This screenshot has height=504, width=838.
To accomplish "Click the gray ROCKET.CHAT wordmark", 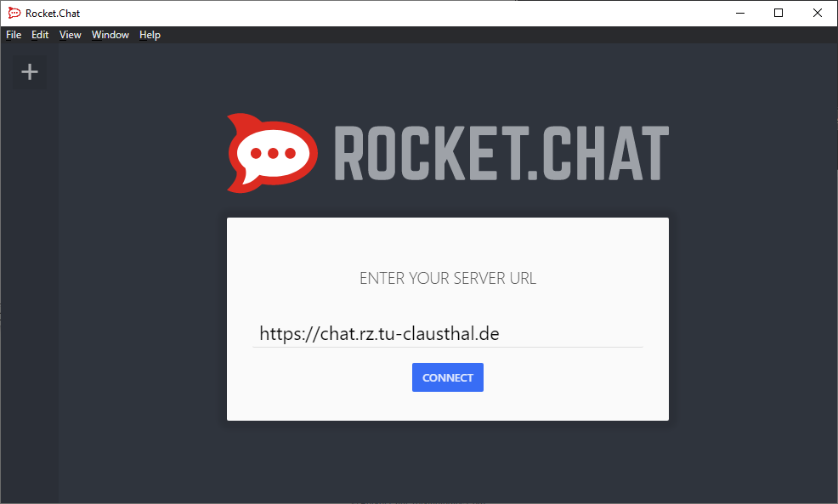I will [x=501, y=153].
